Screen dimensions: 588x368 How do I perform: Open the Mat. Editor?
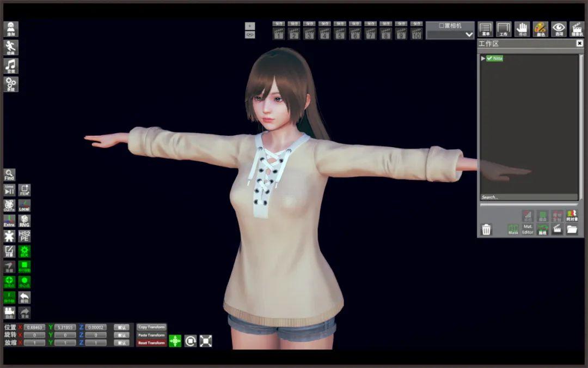528,230
